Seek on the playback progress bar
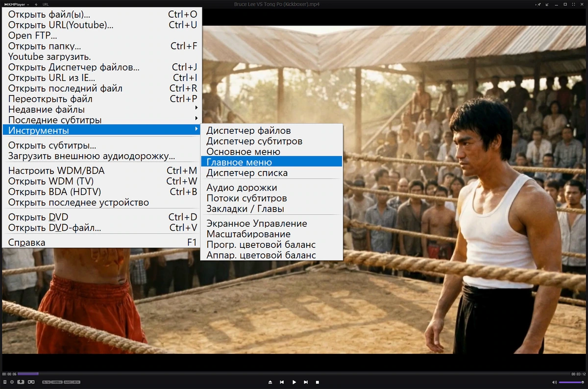The width and height of the screenshot is (588, 389). pos(294,374)
